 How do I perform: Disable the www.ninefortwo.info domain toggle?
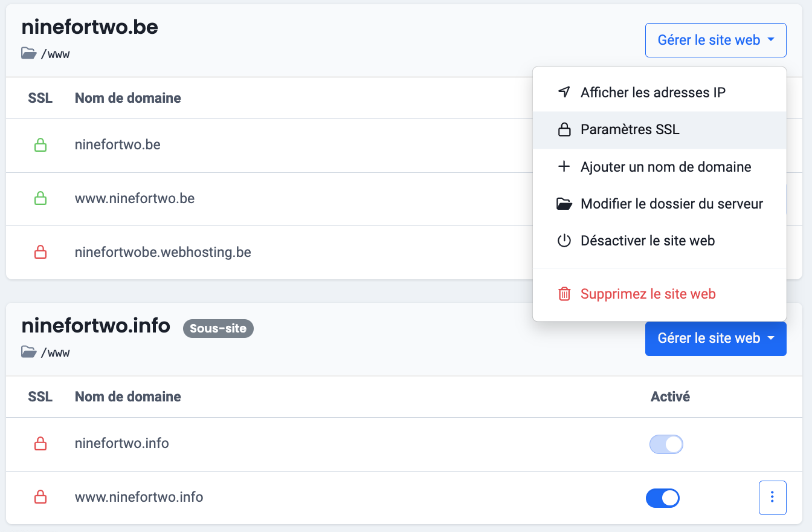click(x=663, y=498)
